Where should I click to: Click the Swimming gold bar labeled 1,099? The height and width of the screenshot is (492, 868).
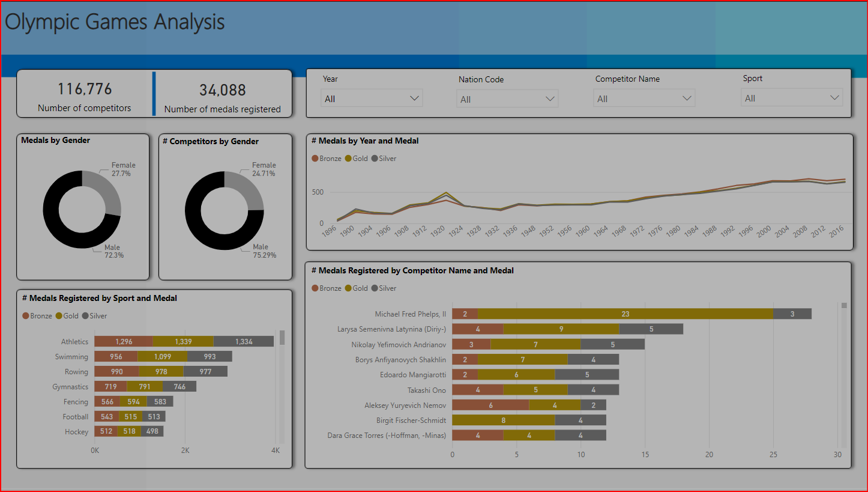[162, 357]
